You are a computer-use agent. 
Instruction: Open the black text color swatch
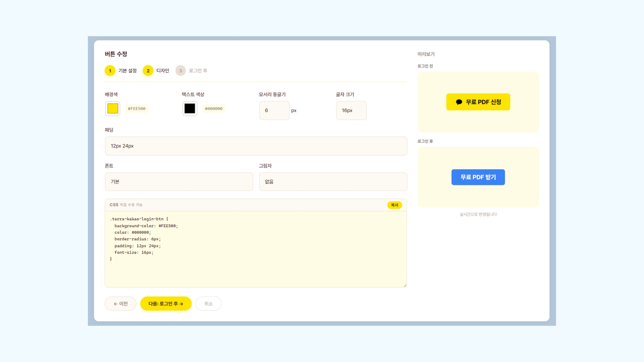(x=190, y=109)
